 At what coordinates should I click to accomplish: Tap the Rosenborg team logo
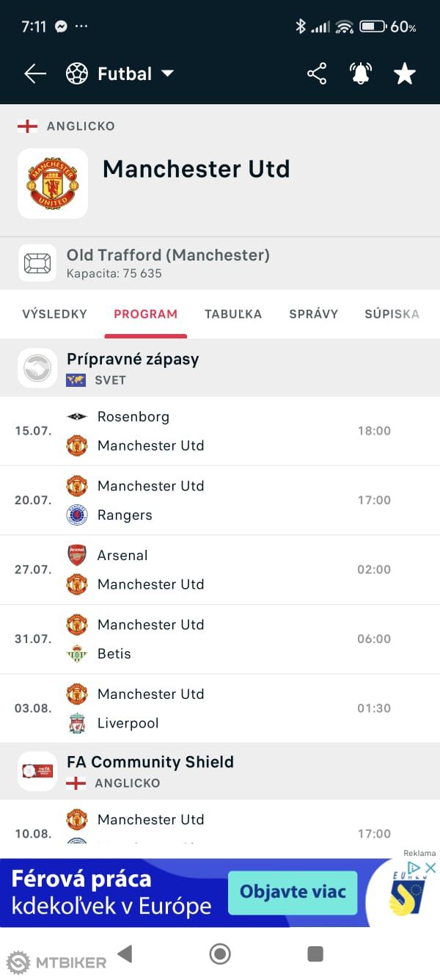[77, 417]
